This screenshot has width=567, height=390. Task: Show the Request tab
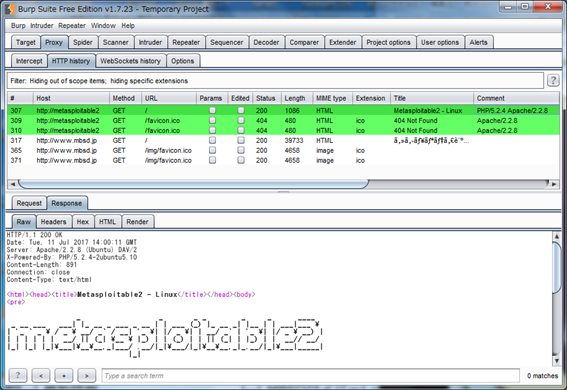click(29, 203)
